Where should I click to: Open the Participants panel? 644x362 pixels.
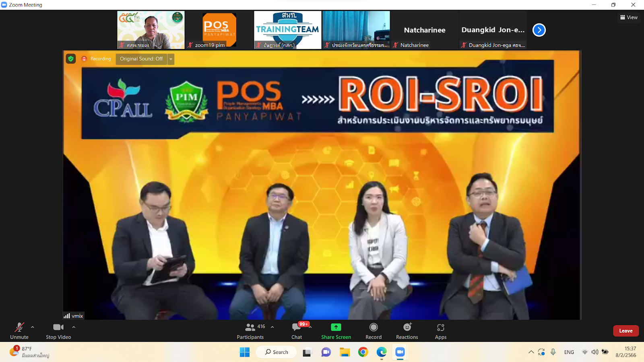coord(250,331)
